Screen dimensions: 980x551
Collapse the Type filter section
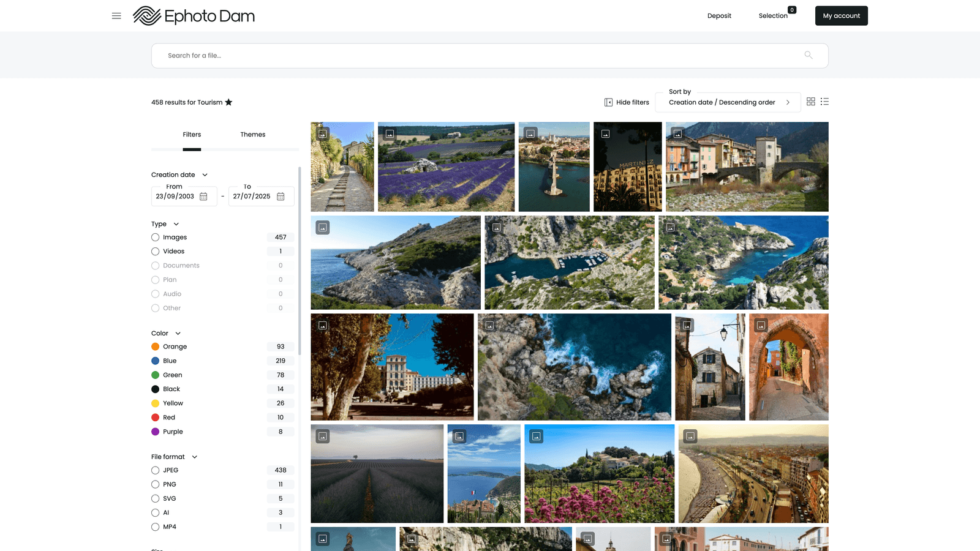coord(176,224)
